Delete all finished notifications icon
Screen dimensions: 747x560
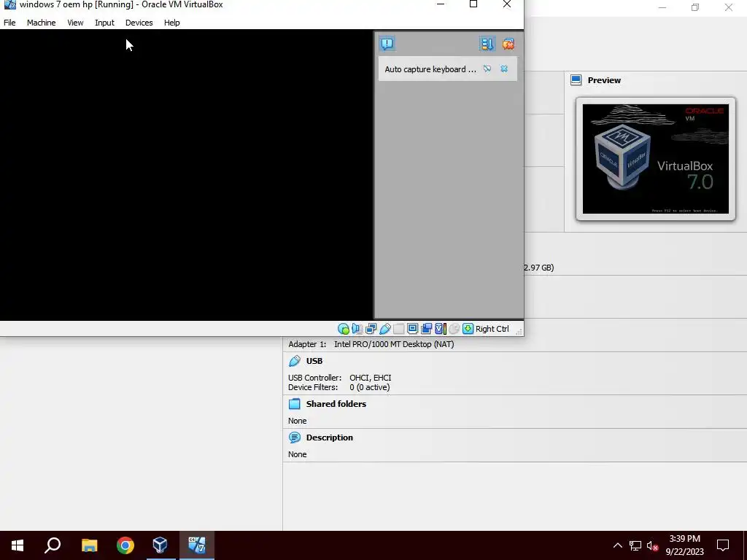(508, 44)
